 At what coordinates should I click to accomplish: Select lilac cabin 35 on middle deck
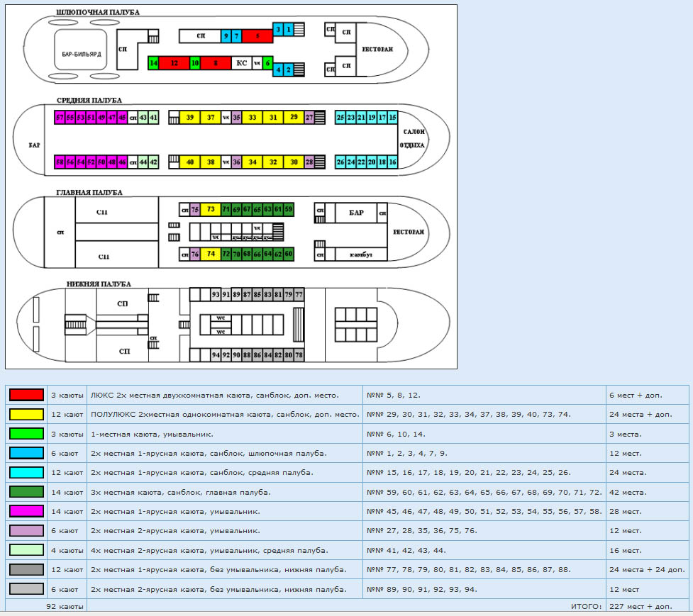point(236,118)
